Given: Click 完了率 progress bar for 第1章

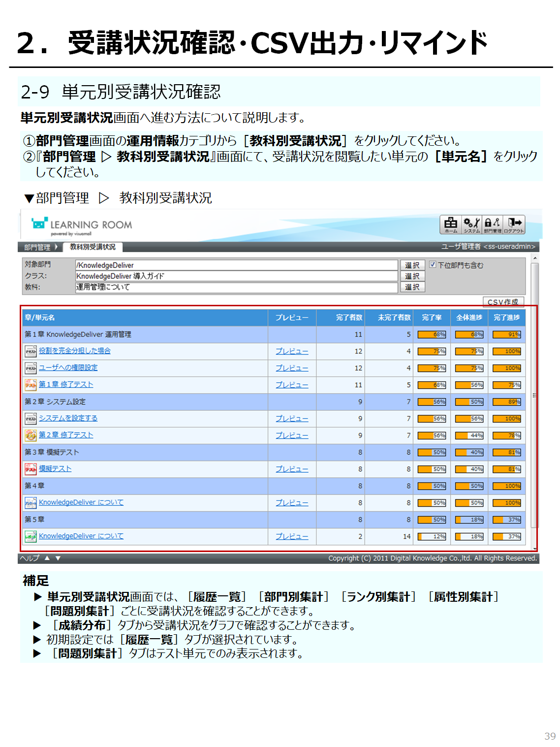Looking at the screenshot, I should [432, 334].
